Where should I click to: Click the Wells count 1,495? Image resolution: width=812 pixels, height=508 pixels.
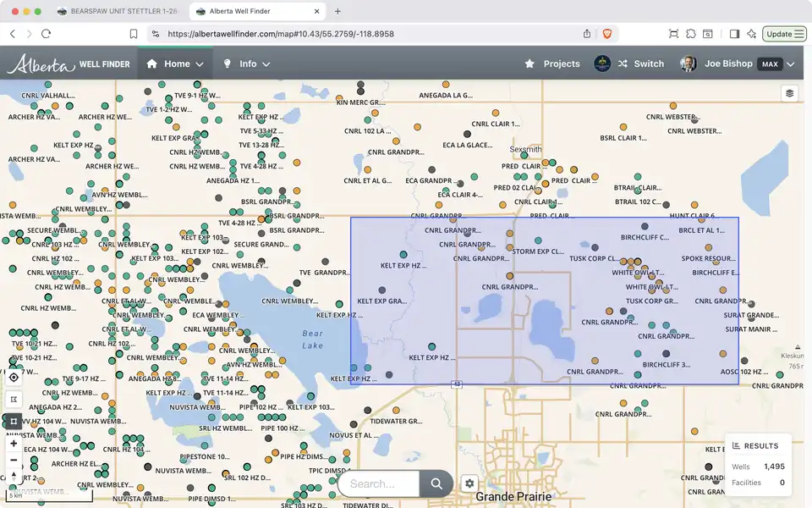[x=774, y=467]
